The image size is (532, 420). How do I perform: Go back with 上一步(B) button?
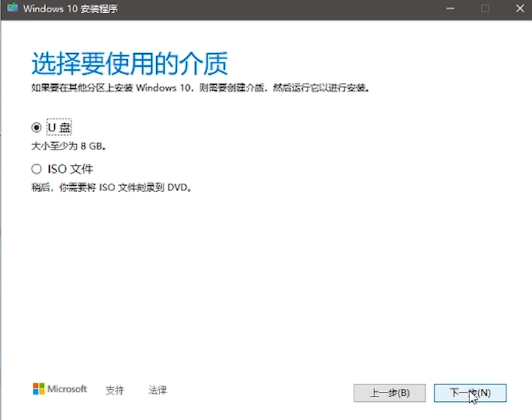[x=389, y=393]
